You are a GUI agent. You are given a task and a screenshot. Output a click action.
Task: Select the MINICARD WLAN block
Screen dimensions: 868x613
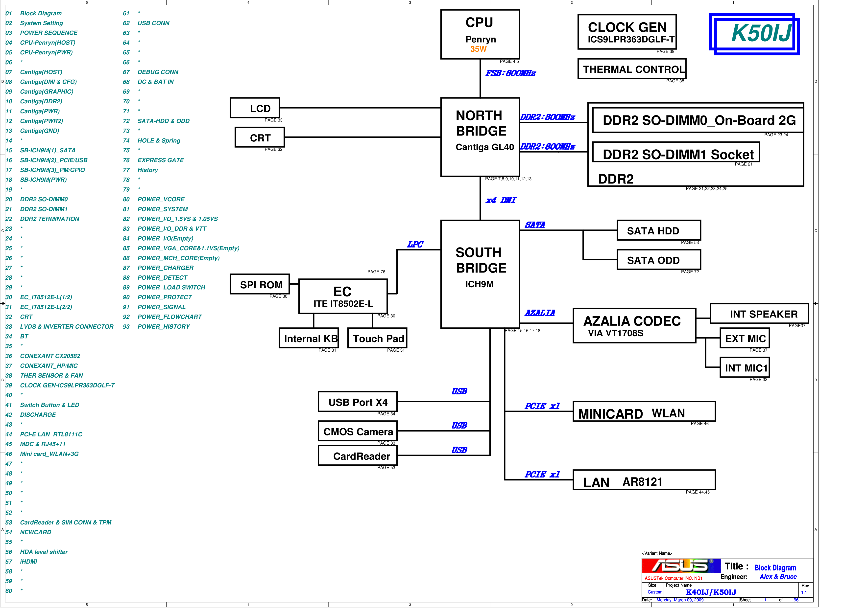pyautogui.click(x=644, y=411)
